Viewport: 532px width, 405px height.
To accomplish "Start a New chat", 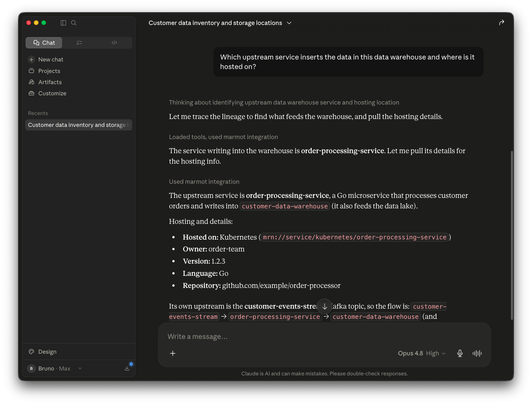I will pyautogui.click(x=51, y=60).
